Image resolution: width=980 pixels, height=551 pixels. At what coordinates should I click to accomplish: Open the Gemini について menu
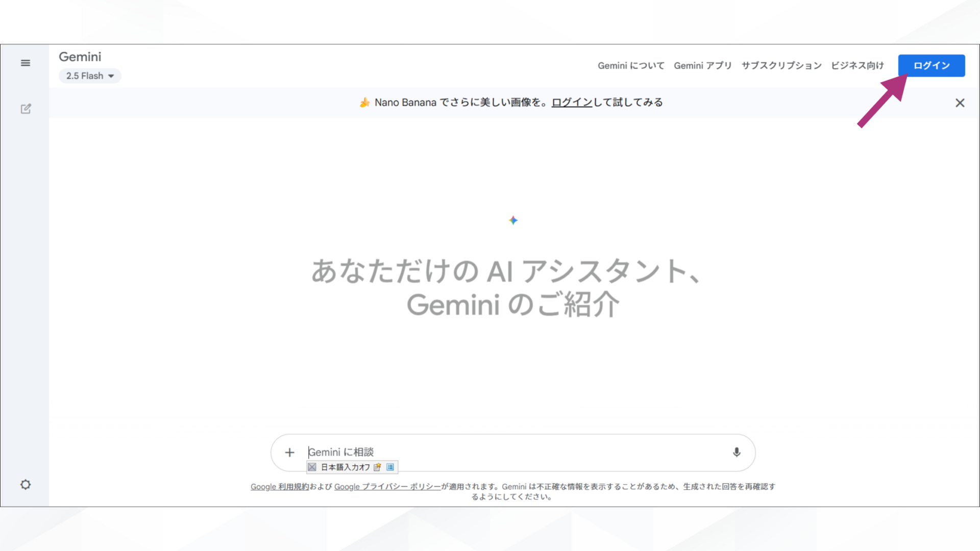[631, 65]
